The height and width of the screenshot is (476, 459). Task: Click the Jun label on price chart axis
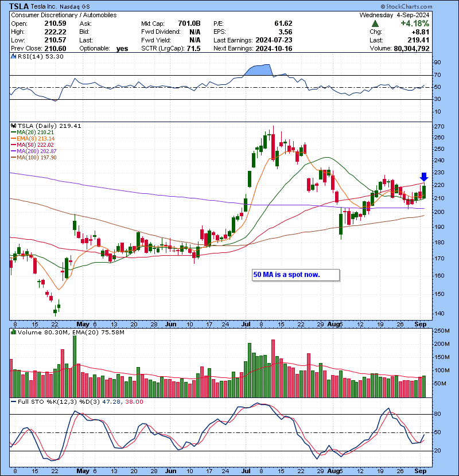[170, 324]
